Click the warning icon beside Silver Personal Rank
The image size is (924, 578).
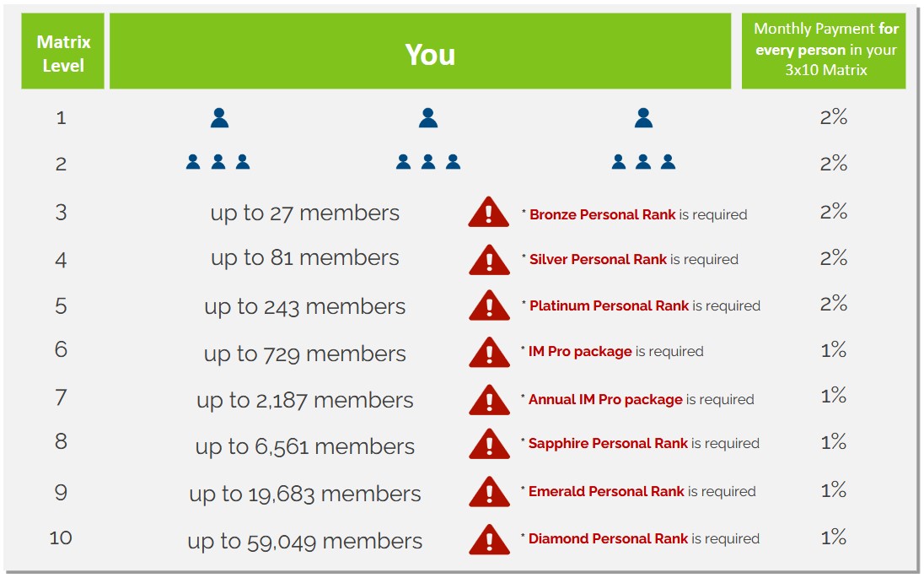489,260
